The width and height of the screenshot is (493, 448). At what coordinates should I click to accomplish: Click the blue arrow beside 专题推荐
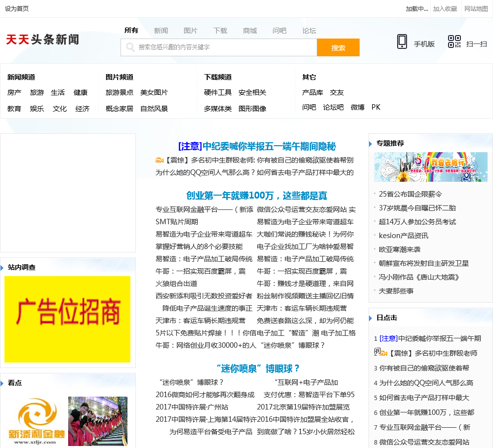(370, 144)
